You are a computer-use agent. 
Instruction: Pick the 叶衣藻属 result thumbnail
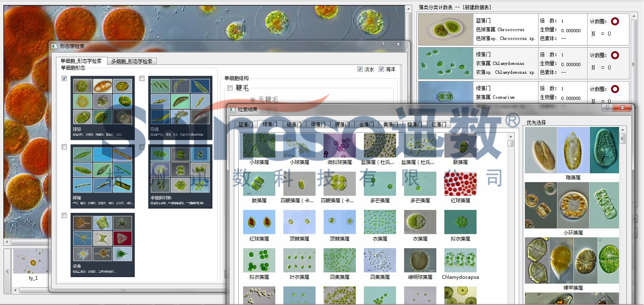[299, 260]
